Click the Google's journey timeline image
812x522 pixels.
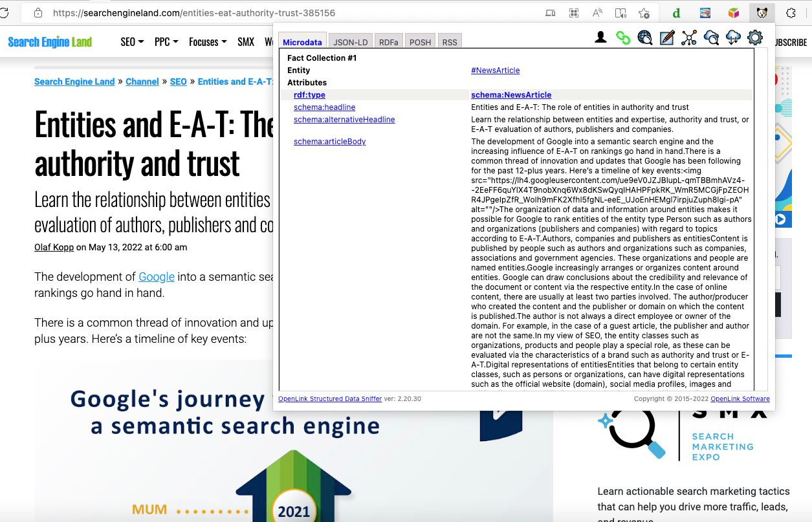pyautogui.click(x=294, y=441)
